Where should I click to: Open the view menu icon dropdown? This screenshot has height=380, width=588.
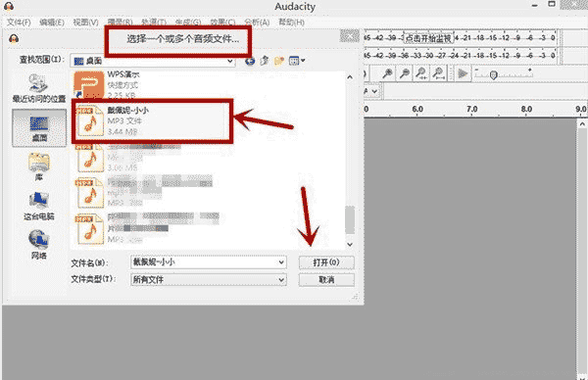(297, 61)
